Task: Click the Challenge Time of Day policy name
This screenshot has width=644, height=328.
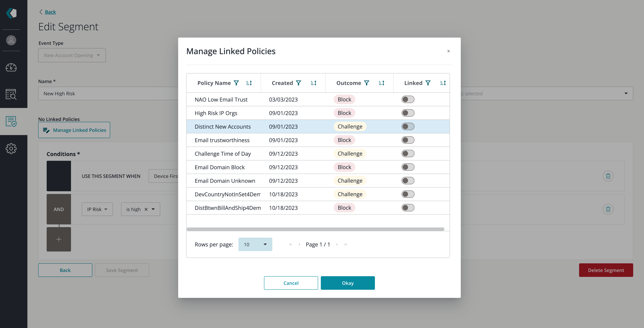Action: click(x=222, y=154)
